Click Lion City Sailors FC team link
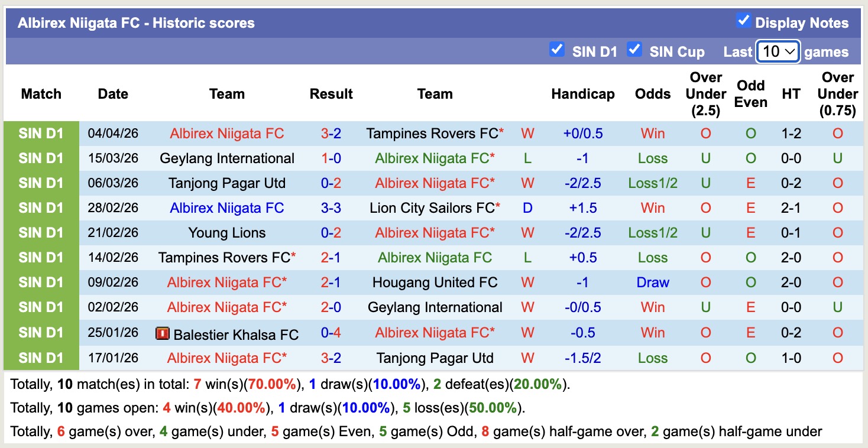 [432, 208]
